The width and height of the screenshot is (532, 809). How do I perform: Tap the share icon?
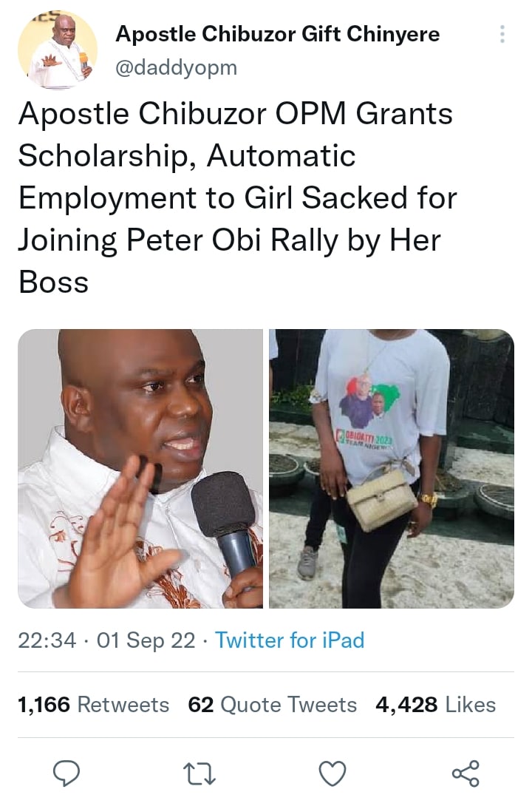click(x=465, y=774)
